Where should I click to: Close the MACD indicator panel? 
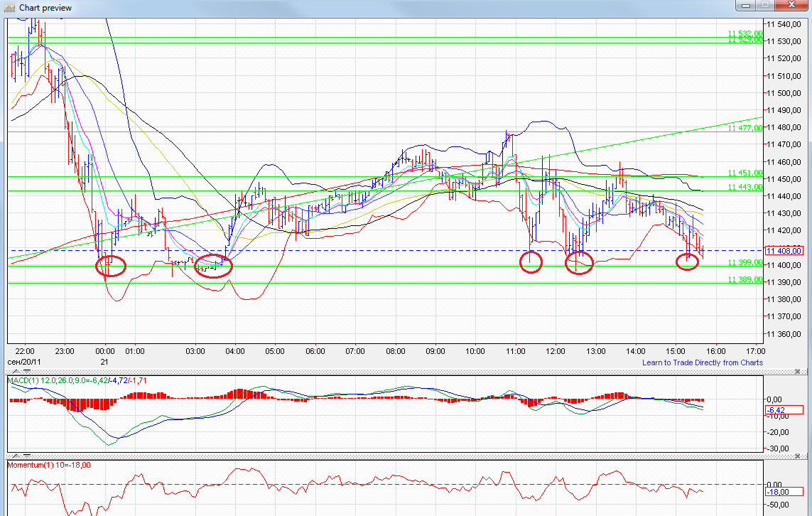pyautogui.click(x=798, y=372)
